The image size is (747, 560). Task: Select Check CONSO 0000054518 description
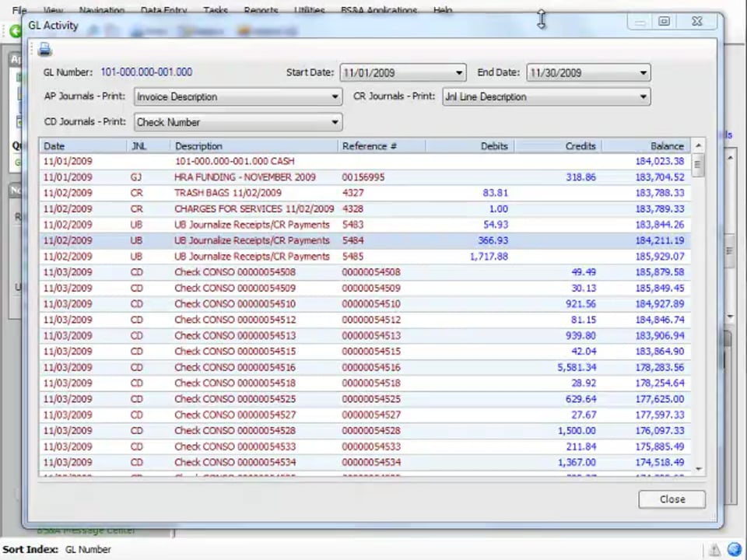pyautogui.click(x=235, y=383)
